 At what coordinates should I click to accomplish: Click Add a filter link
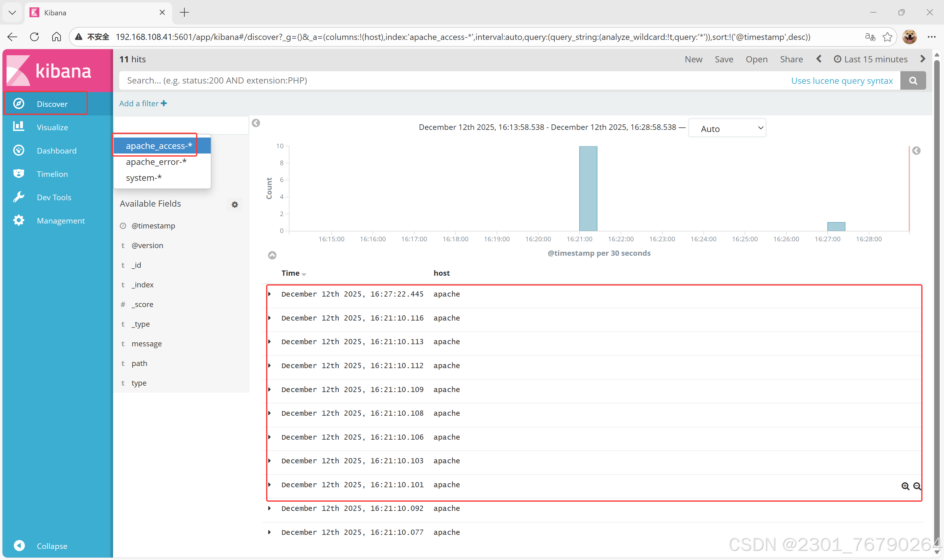(x=143, y=103)
